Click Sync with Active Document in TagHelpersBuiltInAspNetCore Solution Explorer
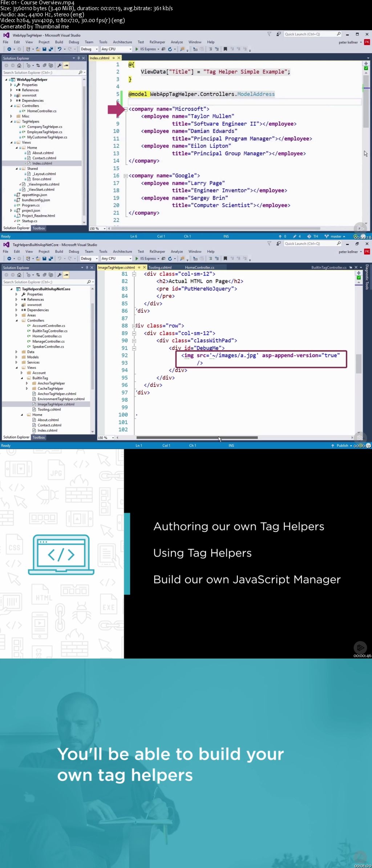This screenshot has height=868, width=372. tap(38, 275)
